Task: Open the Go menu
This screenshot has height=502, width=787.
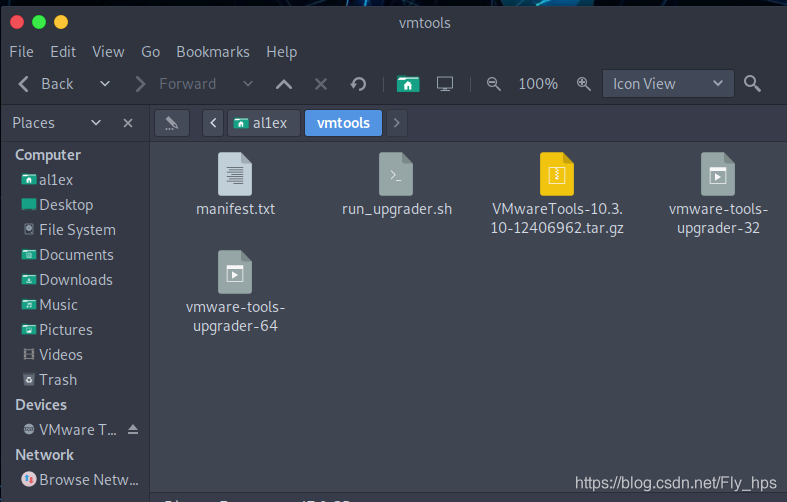Action: point(151,52)
